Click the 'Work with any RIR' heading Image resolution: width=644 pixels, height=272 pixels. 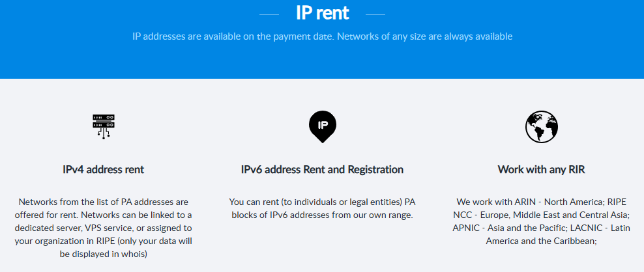[x=541, y=170]
